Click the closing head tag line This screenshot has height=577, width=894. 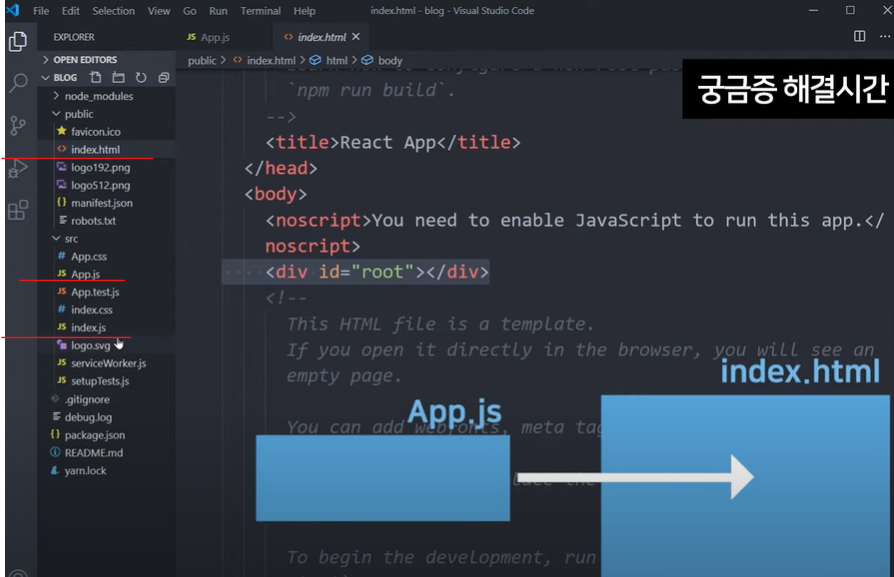point(281,168)
